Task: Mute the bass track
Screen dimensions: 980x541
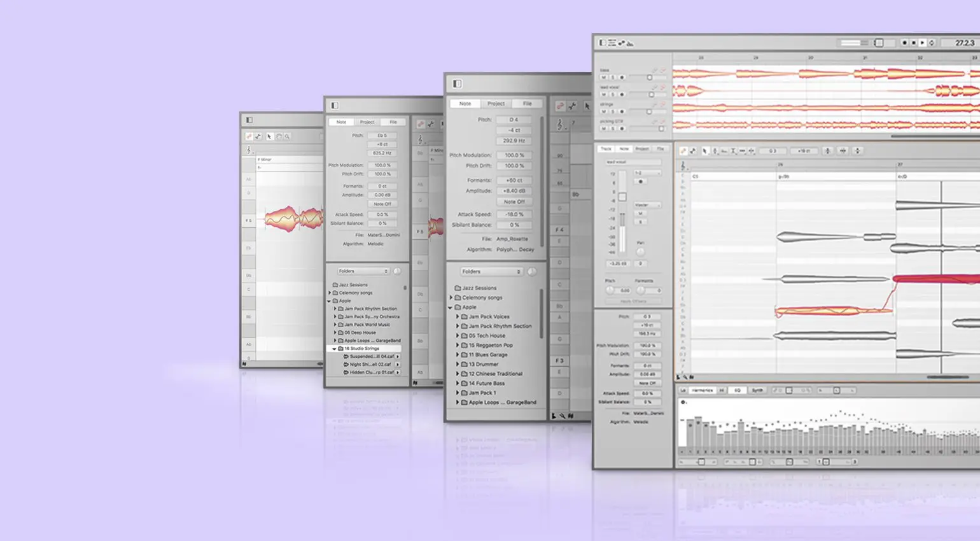Action: click(604, 77)
